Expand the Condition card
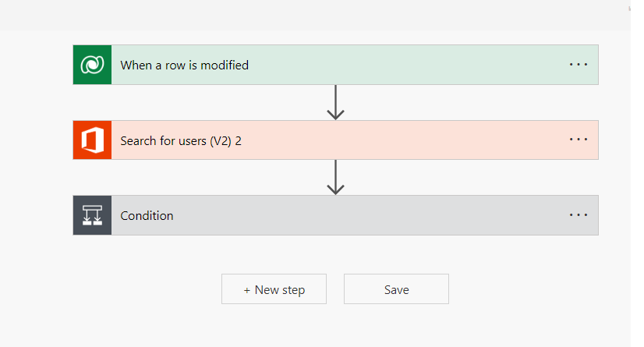 [351, 215]
